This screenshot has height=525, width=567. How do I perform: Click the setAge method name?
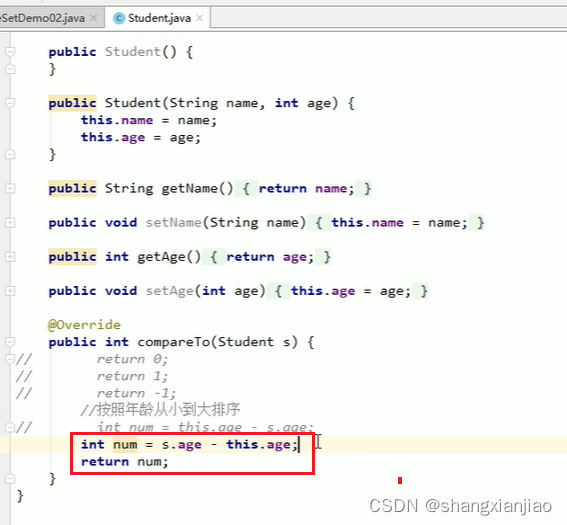click(x=169, y=291)
